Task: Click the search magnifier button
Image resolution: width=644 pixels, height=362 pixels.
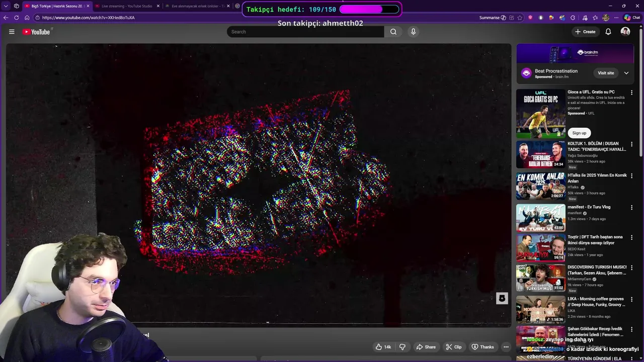Action: pos(393,32)
